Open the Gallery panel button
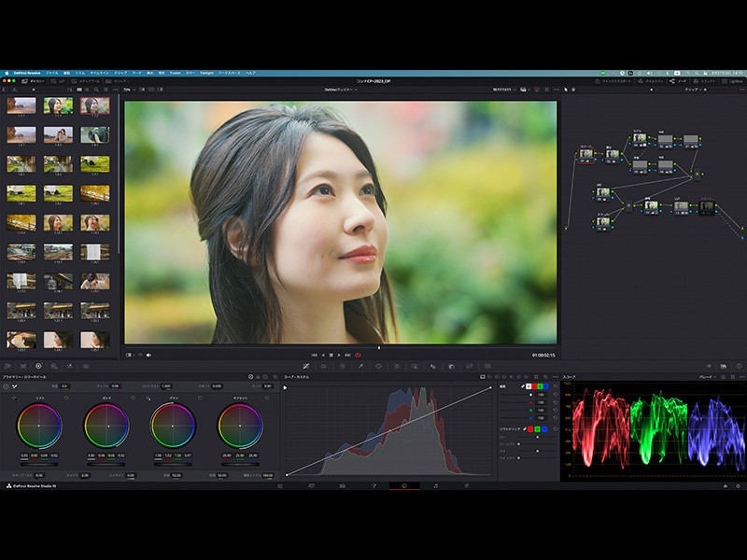This screenshot has width=747, height=560. click(31, 81)
